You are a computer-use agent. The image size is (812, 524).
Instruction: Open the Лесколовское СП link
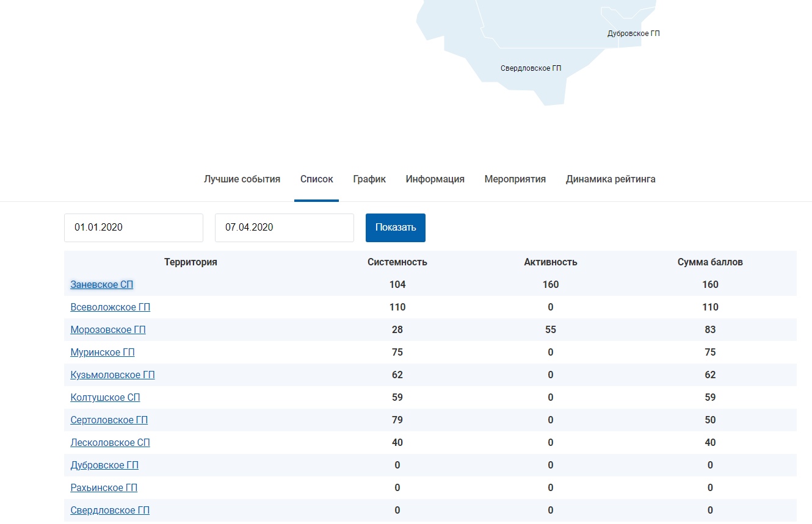pyautogui.click(x=111, y=442)
